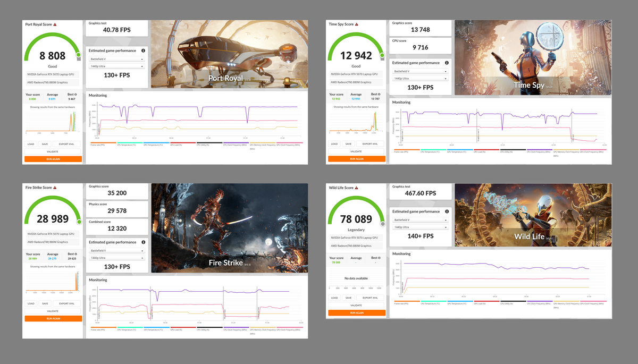Screen dimensions: 638x364
Task: Click RUN AGAIN in the Wild Life panel
Action: pyautogui.click(x=357, y=313)
